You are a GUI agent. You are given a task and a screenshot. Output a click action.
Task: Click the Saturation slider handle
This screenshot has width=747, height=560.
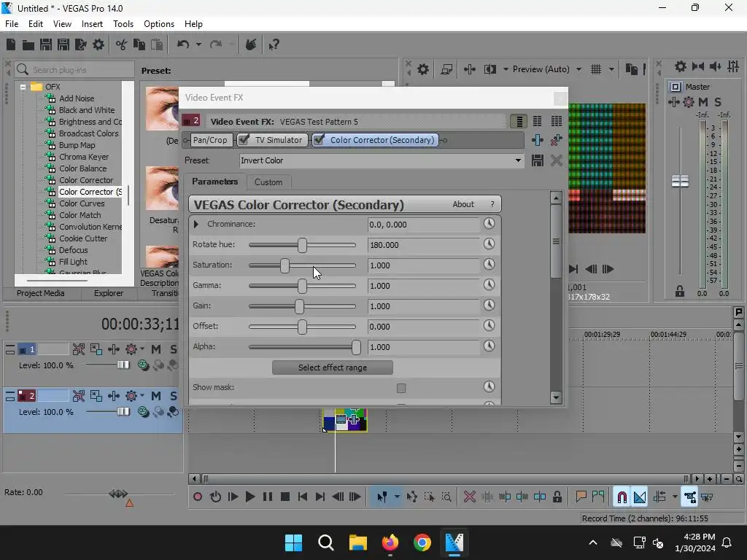coord(285,265)
